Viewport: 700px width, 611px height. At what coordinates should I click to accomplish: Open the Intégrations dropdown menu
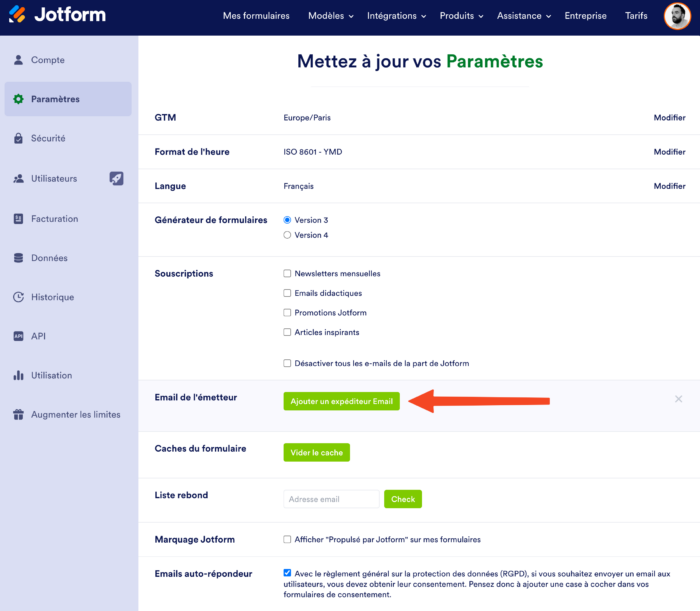pyautogui.click(x=396, y=16)
